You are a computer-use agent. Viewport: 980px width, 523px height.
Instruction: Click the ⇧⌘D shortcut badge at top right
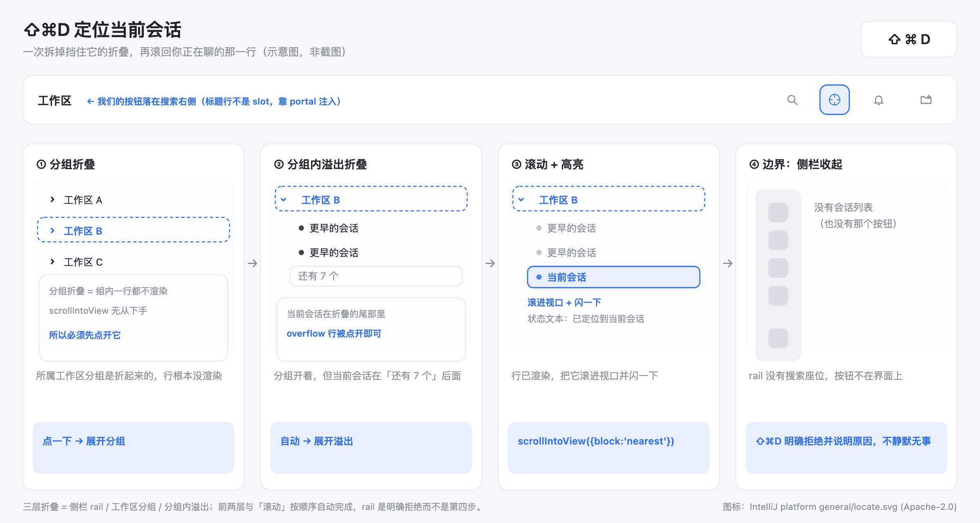coord(909,39)
